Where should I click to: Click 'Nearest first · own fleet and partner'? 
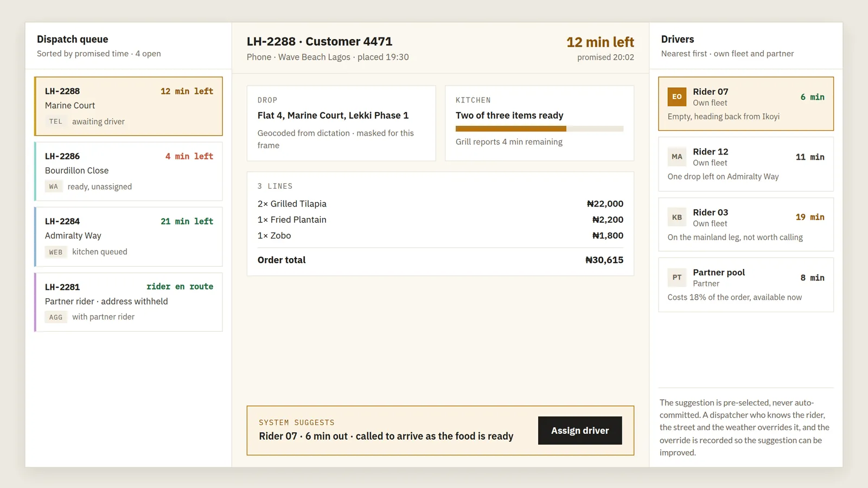click(x=727, y=54)
